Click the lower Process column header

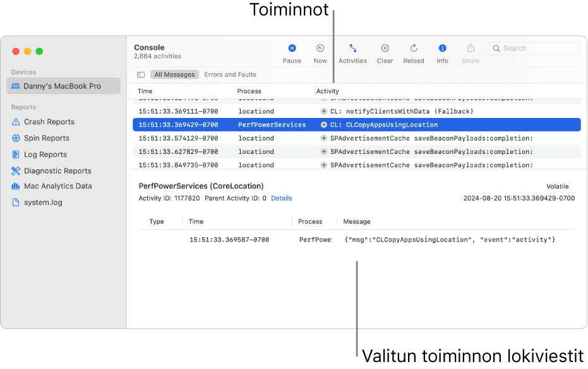[310, 221]
